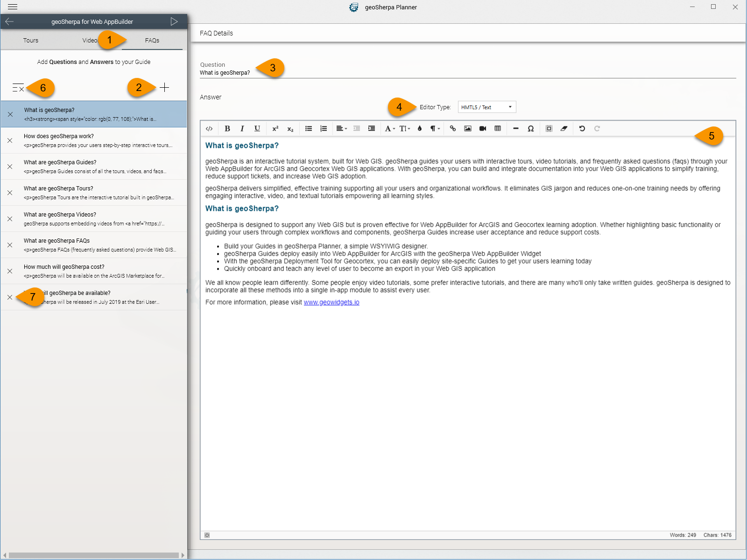Insert a bulleted list
Viewport: 747px width, 560px height.
tap(309, 129)
